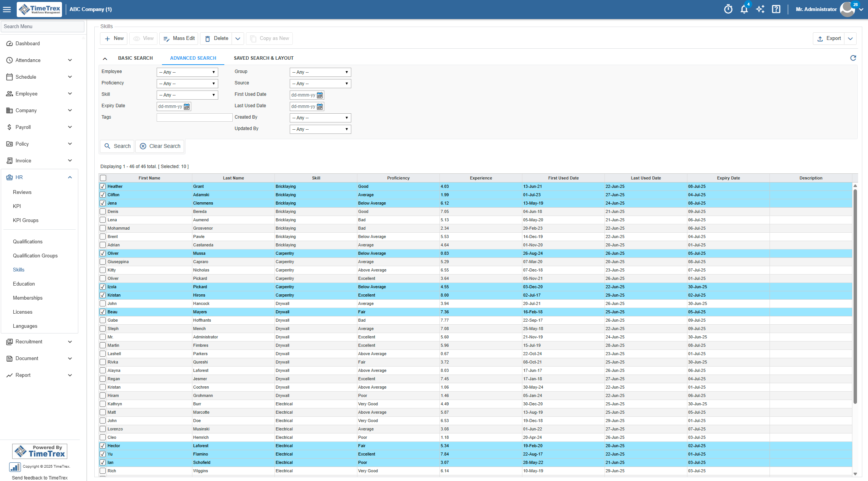This screenshot has height=481, width=868.
Task: Click the AI sparkle icon in the header
Action: coord(760,9)
